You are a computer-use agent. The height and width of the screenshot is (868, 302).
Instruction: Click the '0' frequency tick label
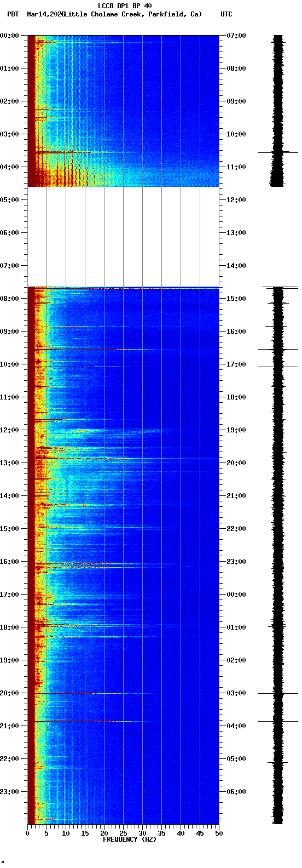pyautogui.click(x=27, y=833)
